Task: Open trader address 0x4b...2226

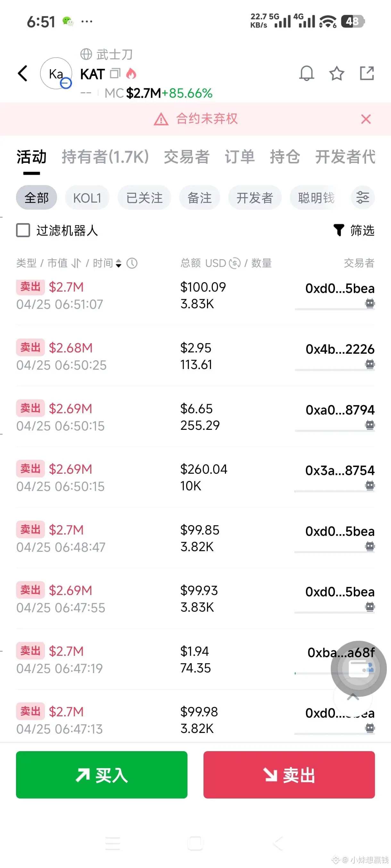Action: [x=340, y=349]
